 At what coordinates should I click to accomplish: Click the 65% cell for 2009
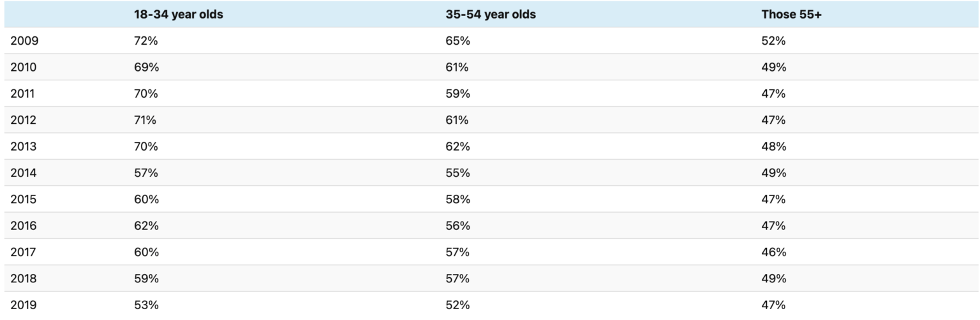pos(457,41)
